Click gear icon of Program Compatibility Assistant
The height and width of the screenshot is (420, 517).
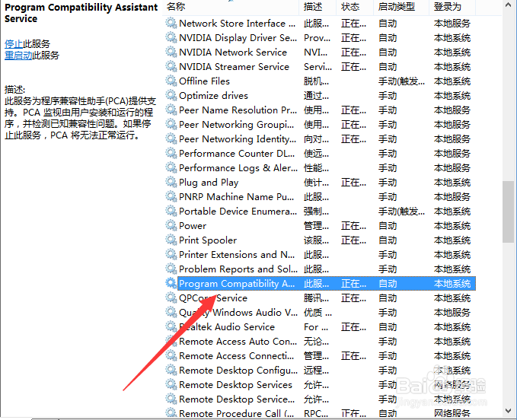pos(171,283)
